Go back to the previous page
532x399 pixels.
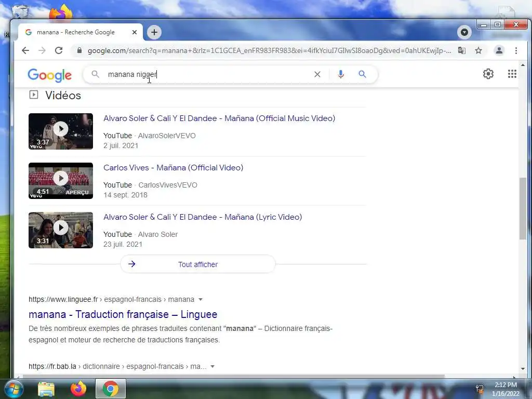click(x=25, y=50)
